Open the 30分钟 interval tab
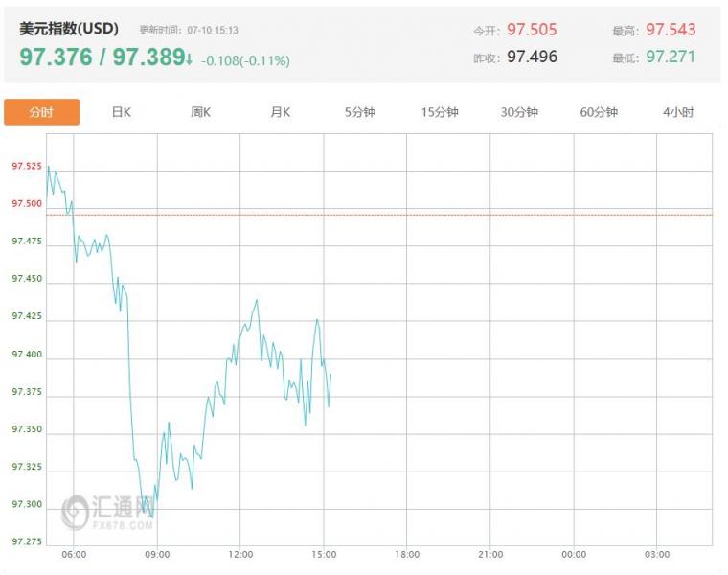Viewport: 728px width, 575px height. [519, 112]
